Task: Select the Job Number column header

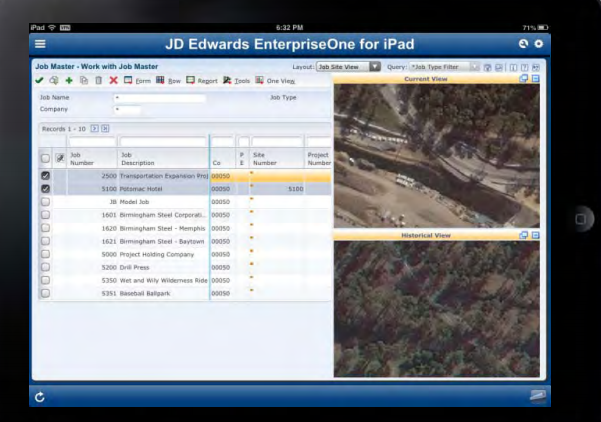Action: pos(92,159)
